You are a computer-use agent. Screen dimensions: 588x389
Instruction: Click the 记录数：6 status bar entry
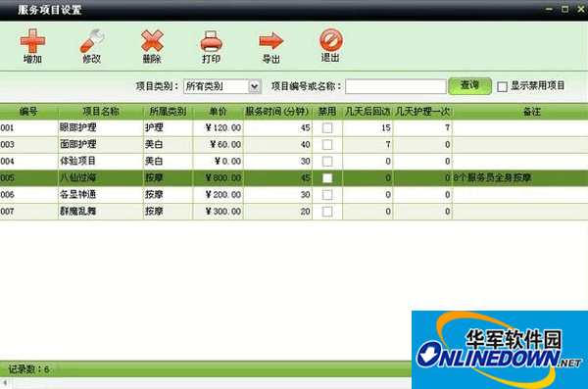(x=28, y=369)
